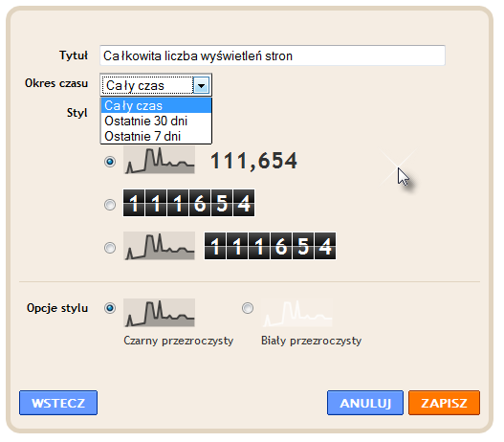Viewport: 504px width, 442px height.
Task: Select Cały czas from the dropdown list
Action: (156, 106)
